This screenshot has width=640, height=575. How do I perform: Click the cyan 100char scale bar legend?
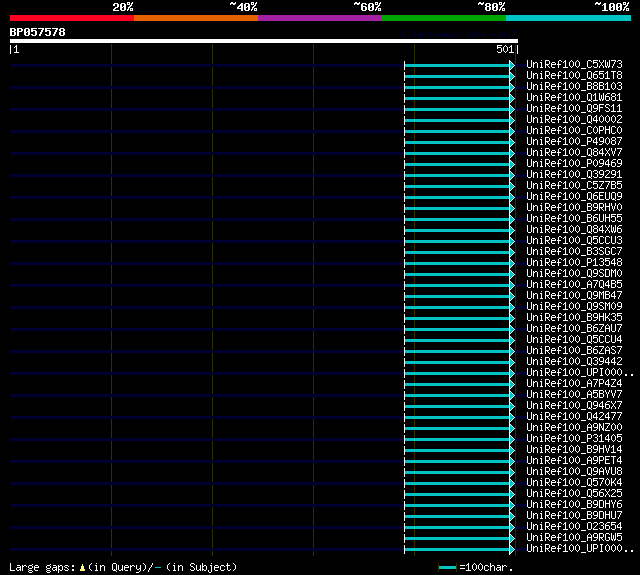click(447, 567)
